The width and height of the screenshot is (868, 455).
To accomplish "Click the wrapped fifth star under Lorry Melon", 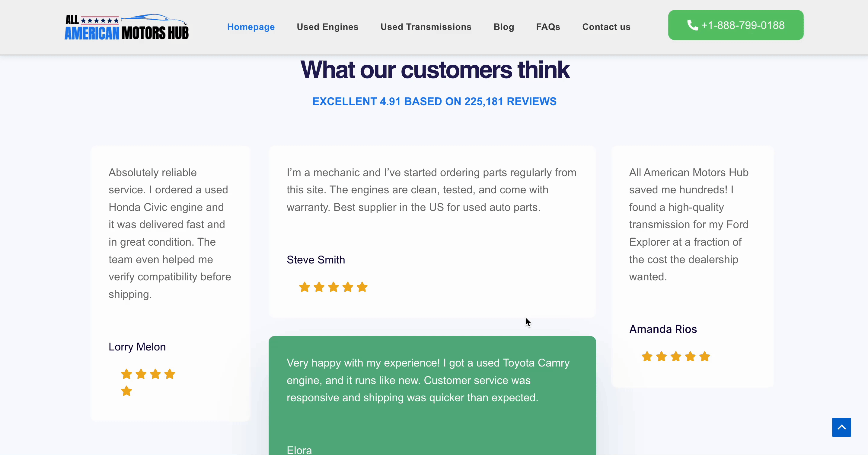I will coord(126,391).
